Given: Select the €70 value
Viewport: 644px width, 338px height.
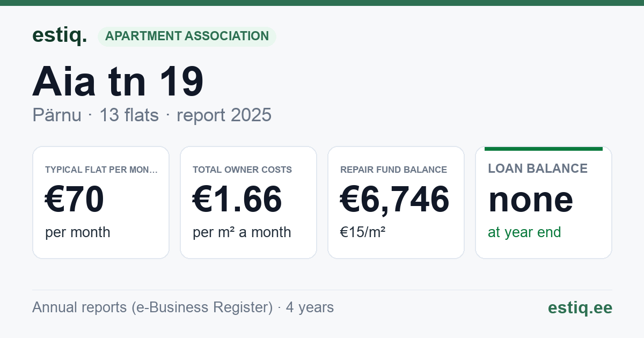Looking at the screenshot, I should (x=75, y=200).
